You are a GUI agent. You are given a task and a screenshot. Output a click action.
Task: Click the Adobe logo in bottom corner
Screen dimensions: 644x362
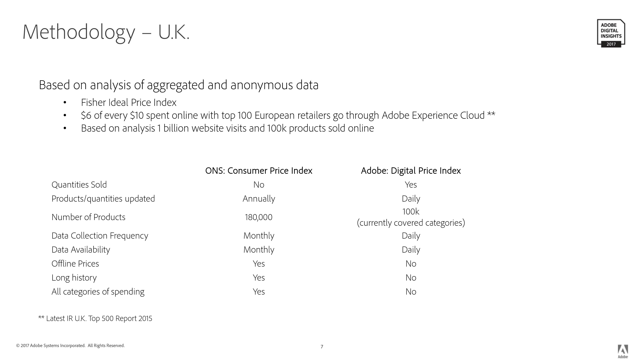pyautogui.click(x=623, y=351)
